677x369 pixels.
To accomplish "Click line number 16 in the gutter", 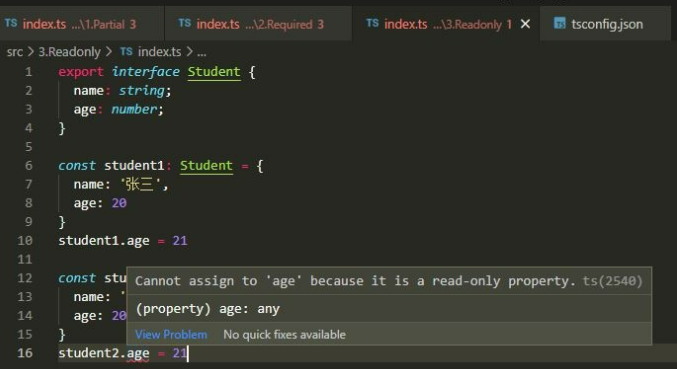I will (25, 353).
